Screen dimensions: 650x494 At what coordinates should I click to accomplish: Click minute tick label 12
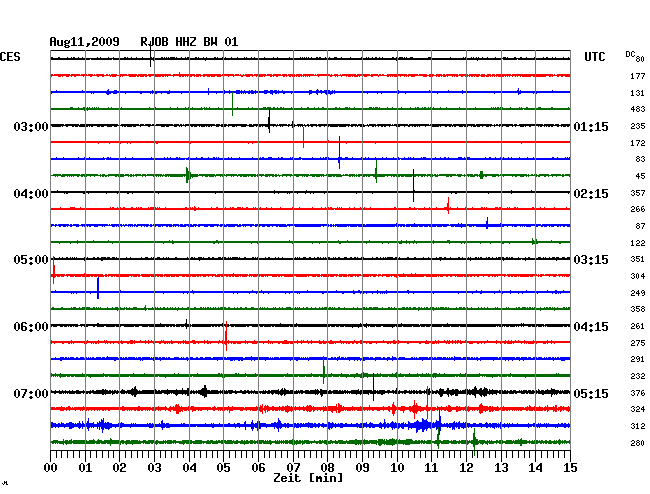click(466, 468)
